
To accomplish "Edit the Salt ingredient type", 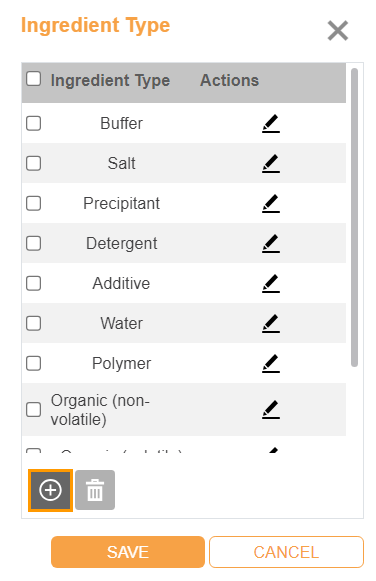I will point(271,163).
